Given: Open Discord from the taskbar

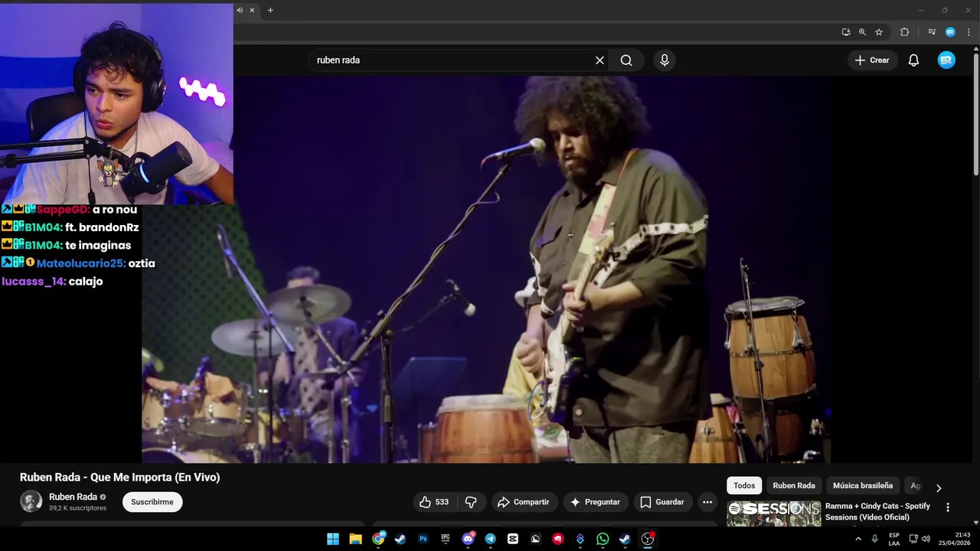Looking at the screenshot, I should tap(468, 539).
